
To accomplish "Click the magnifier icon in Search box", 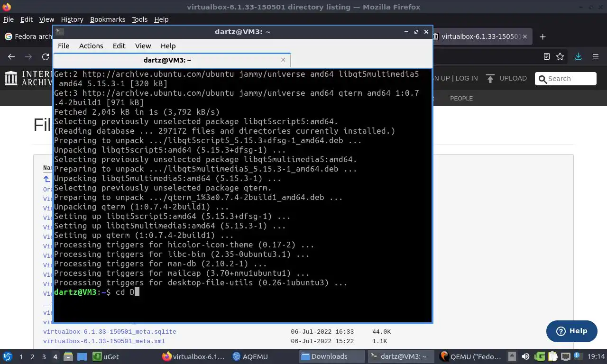I will (543, 79).
